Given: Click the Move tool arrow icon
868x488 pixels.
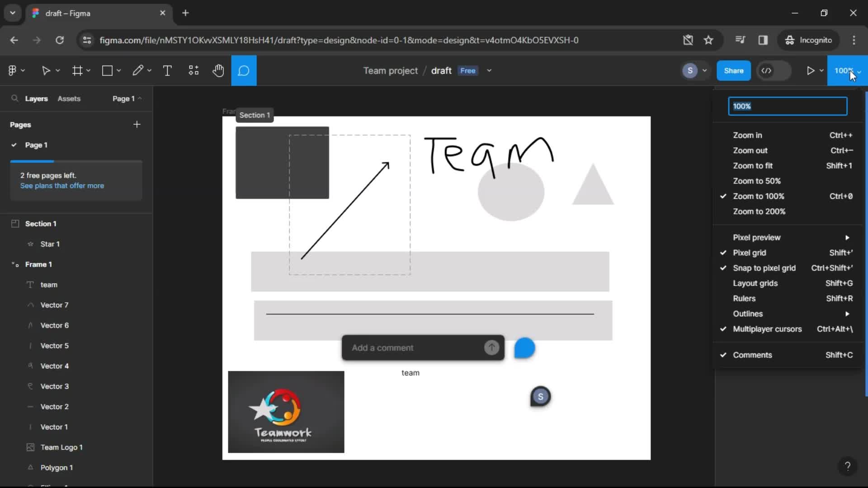Looking at the screenshot, I should pyautogui.click(x=46, y=70).
